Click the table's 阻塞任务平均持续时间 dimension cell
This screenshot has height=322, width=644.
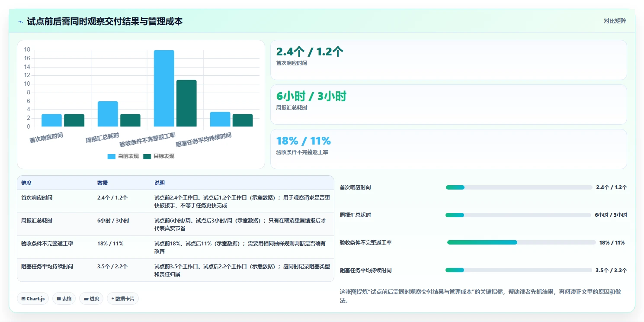[x=47, y=267]
